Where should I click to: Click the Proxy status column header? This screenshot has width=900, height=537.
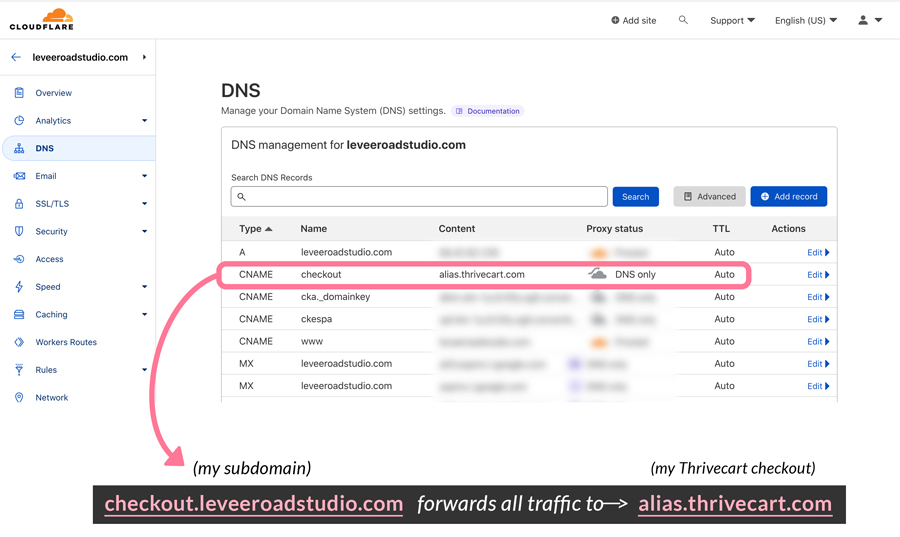[614, 228]
